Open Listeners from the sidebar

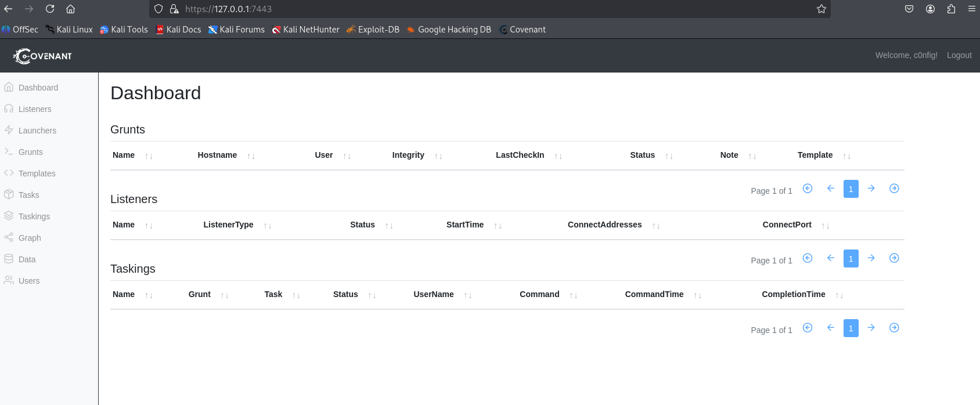click(x=34, y=109)
